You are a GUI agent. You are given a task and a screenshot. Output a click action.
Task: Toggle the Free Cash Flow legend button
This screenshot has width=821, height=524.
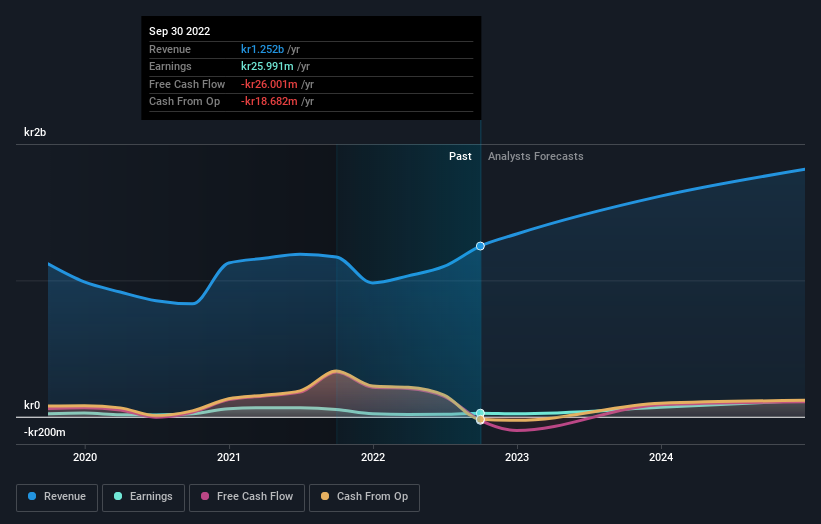coord(247,497)
